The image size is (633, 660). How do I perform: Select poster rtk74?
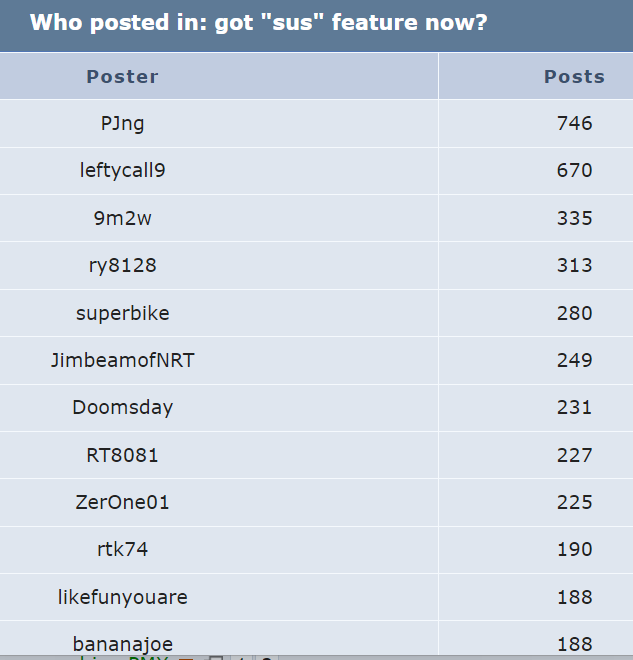click(x=122, y=549)
